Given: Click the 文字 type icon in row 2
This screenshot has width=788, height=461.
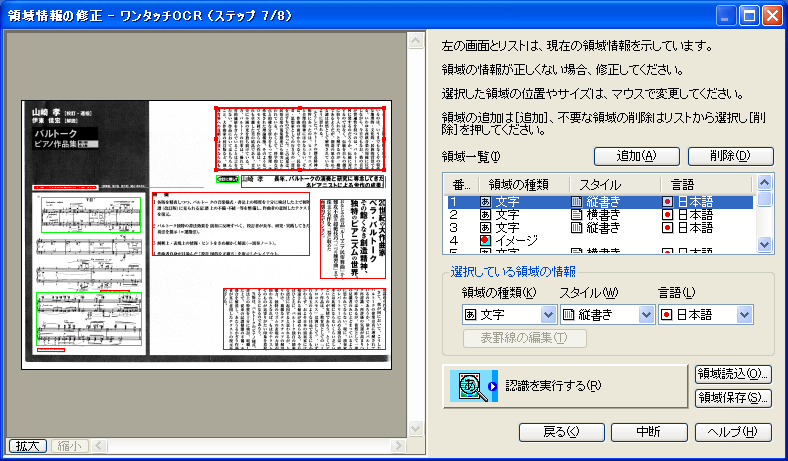Looking at the screenshot, I should pos(485,215).
